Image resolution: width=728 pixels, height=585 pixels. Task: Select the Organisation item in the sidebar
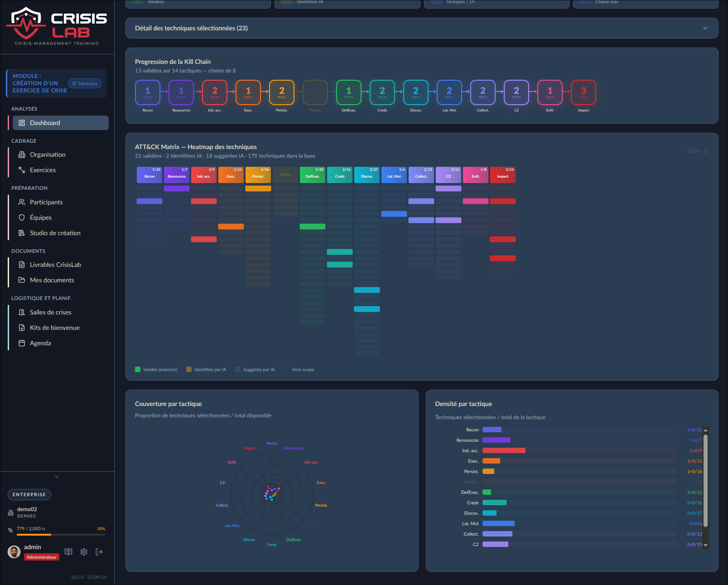pos(47,155)
